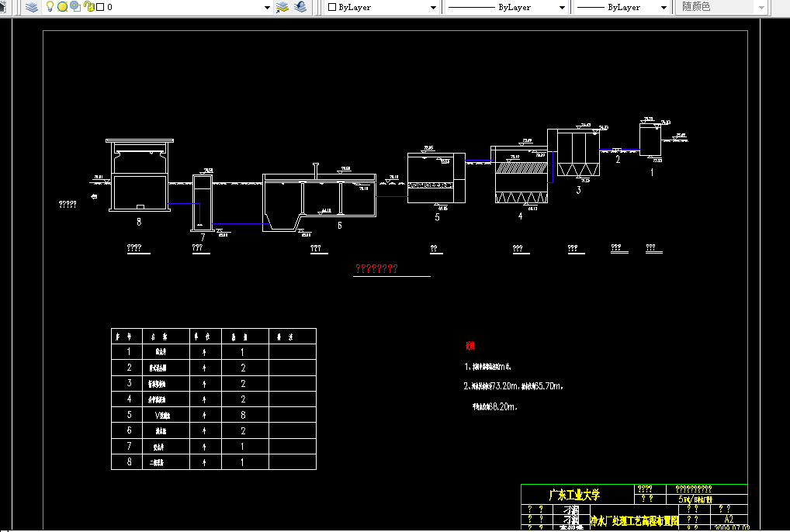
Task: Toggle viewport freeze icon for layer 0
Action: point(75,6)
